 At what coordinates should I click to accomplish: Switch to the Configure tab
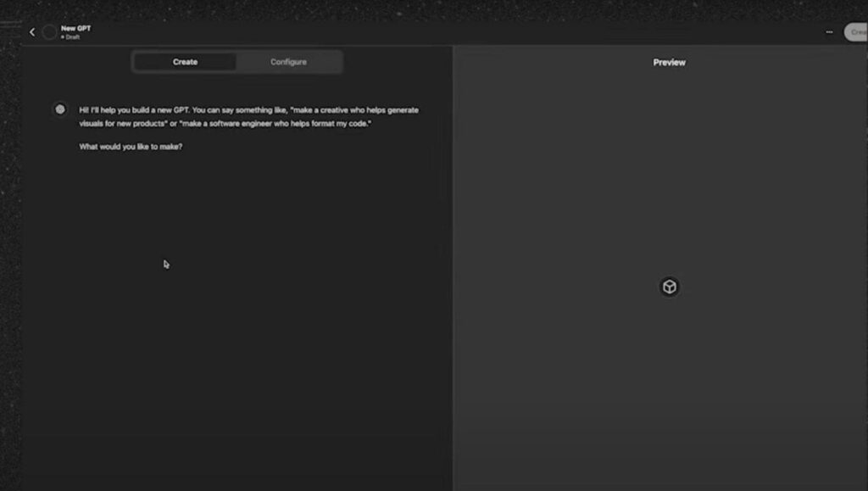(x=288, y=62)
